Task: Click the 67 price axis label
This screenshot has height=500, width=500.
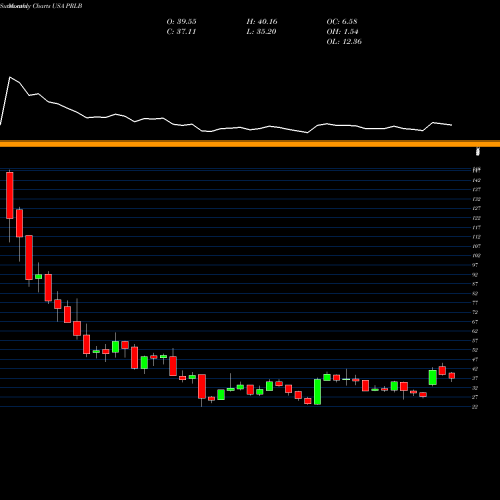Action: pos(475,322)
